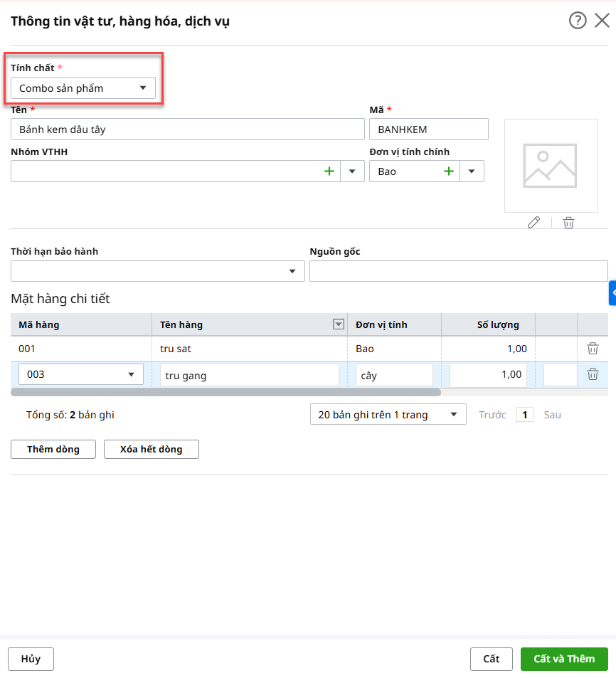The width and height of the screenshot is (616, 678).
Task: Change 20 bản ghi trên 1 trang
Action: tap(388, 415)
